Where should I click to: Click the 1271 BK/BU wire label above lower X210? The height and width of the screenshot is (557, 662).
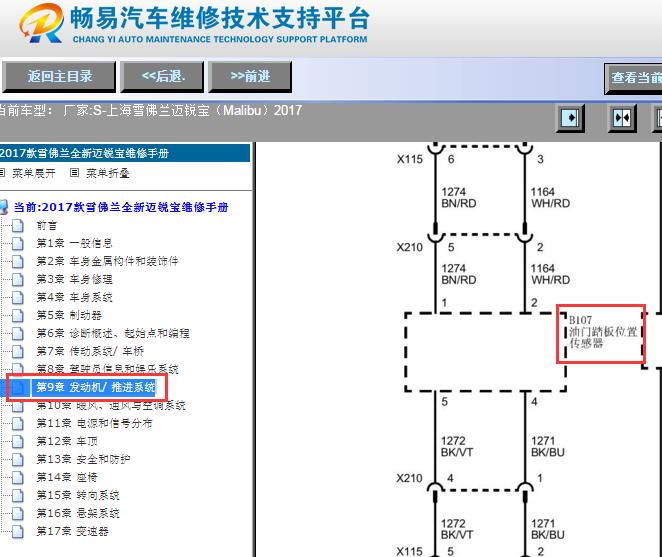548,446
